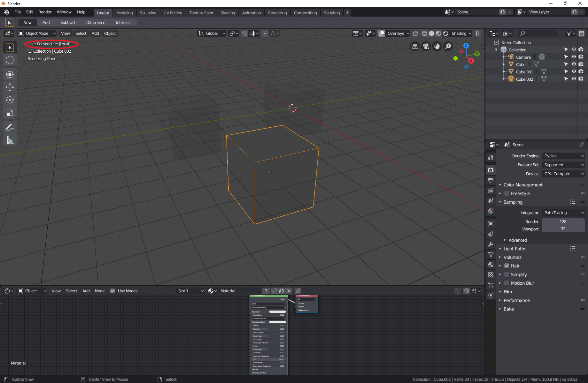Hide Cube.001 with its eye icon

coord(574,71)
